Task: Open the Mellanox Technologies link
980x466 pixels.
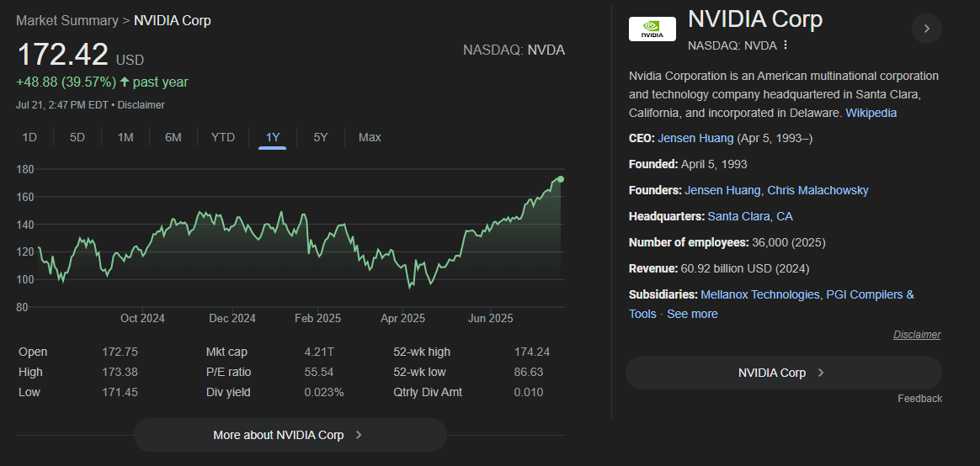Action: pos(760,294)
